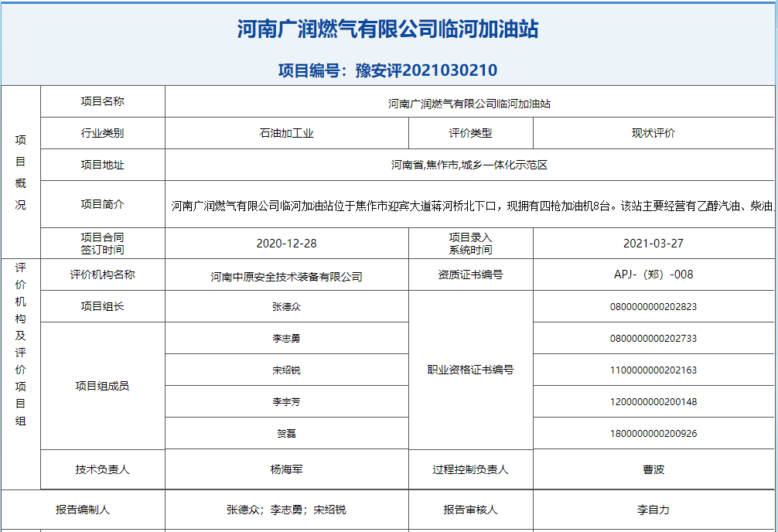Viewport: 778px width, 532px height.
Task: Click the project description text in 项目简介 row
Action: tap(473, 206)
